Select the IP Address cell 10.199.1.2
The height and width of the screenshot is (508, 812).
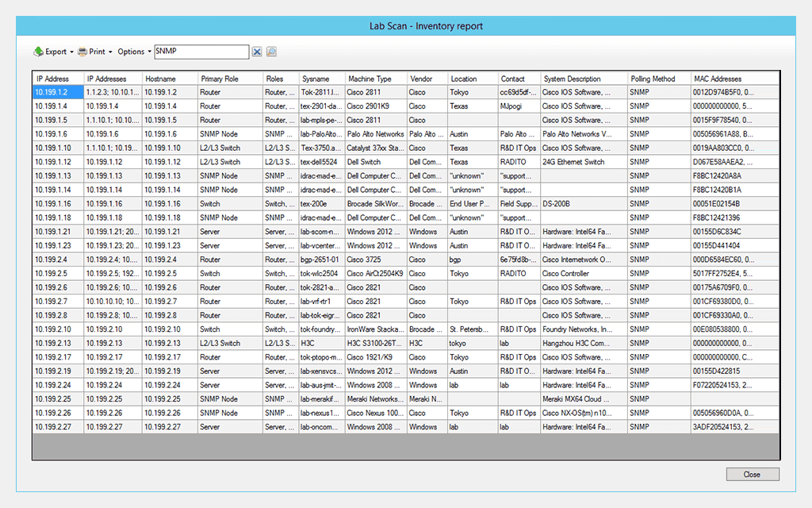(58, 92)
